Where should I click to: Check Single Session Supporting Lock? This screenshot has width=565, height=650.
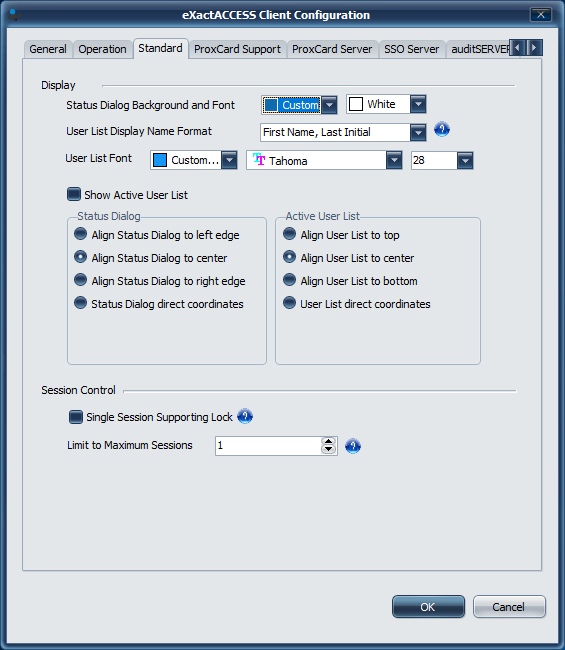tap(76, 417)
